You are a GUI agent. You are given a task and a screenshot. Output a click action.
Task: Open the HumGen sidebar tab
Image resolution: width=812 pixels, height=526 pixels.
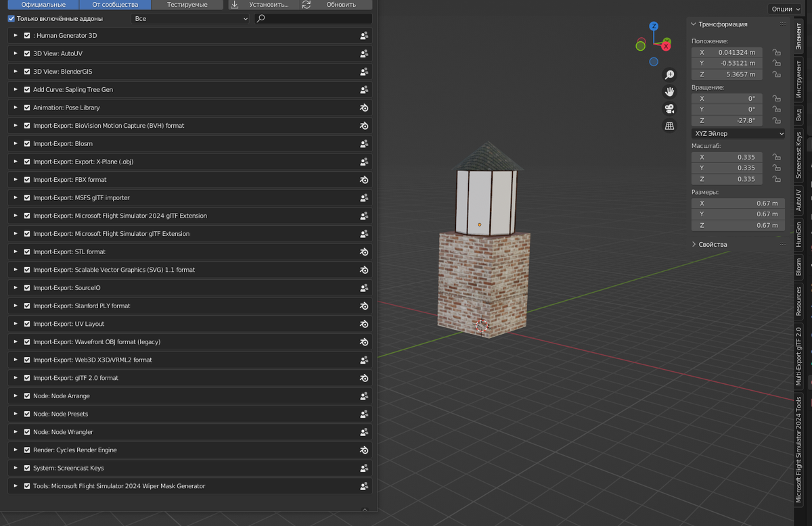click(798, 233)
